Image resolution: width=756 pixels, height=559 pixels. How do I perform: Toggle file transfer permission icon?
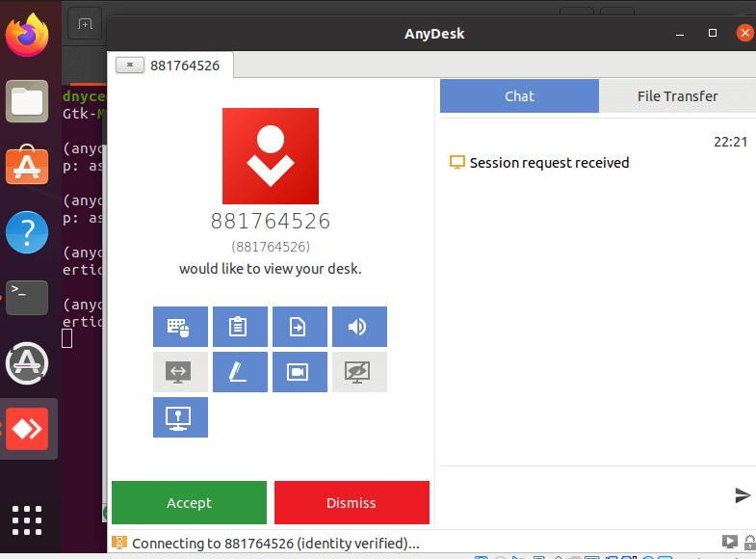(300, 327)
